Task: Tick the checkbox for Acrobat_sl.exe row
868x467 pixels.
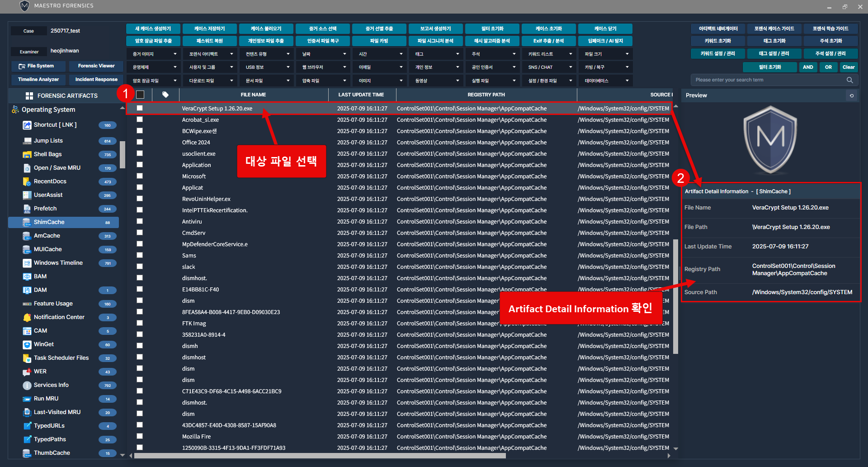Action: 140,119
